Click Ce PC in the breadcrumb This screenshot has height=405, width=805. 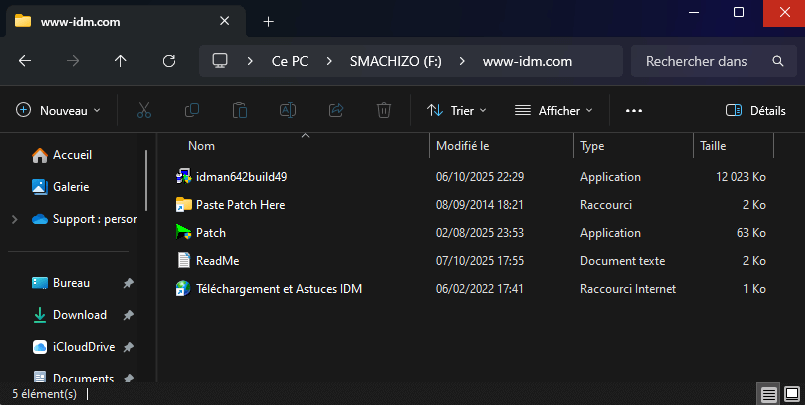(290, 61)
